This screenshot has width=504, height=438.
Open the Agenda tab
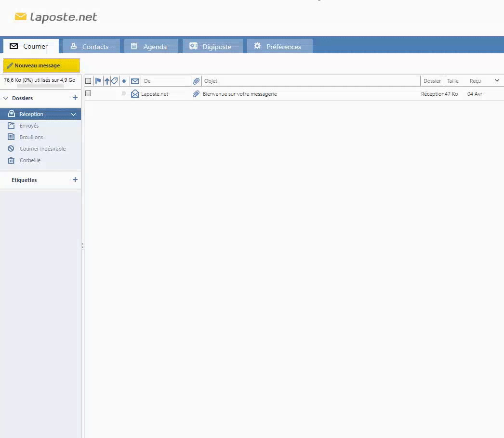coord(151,47)
